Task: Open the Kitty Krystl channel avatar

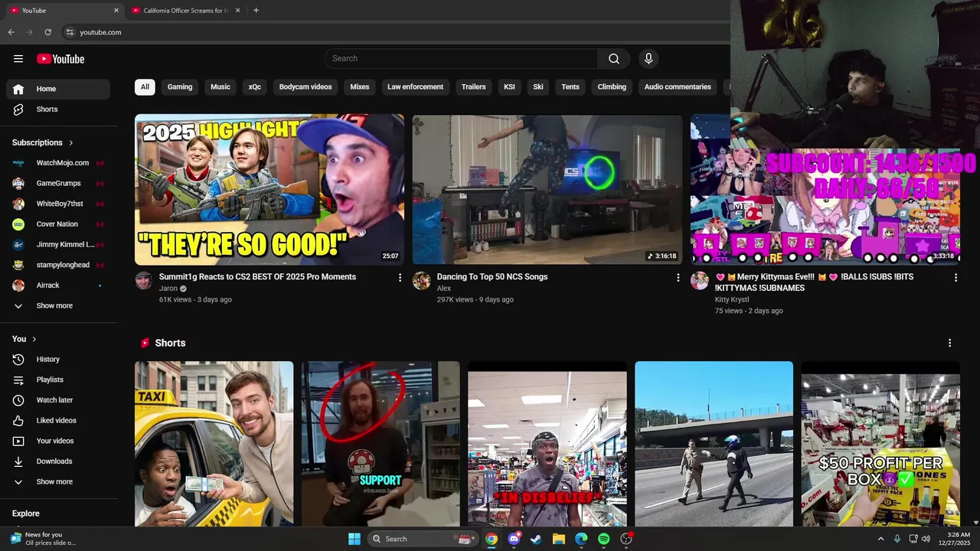Action: [700, 280]
